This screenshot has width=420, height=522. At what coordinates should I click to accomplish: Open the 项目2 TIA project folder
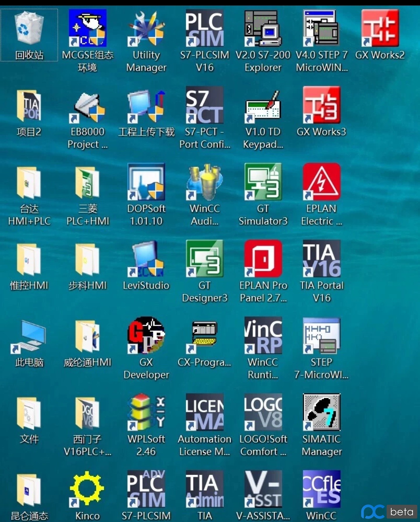29,105
